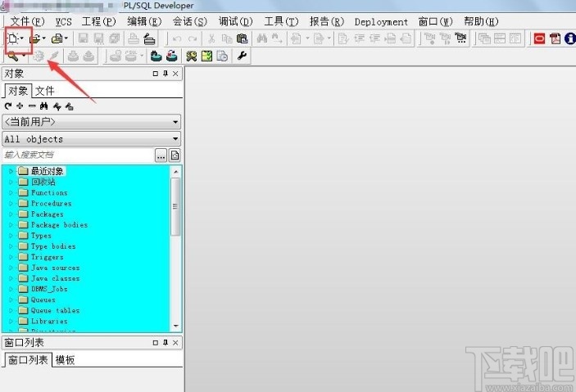Pin the 对象 panel

pos(166,74)
